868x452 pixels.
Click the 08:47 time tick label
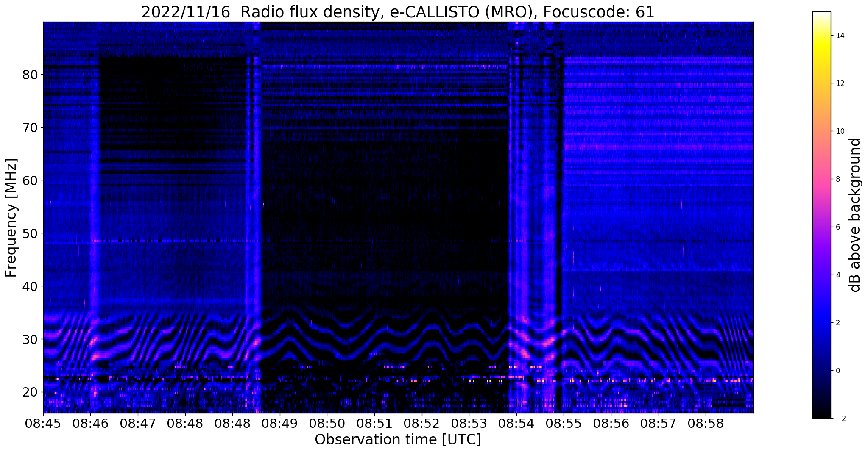(137, 423)
